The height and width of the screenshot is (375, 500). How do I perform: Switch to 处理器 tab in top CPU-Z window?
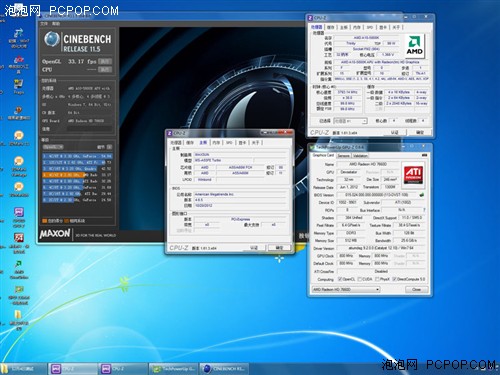(x=316, y=27)
